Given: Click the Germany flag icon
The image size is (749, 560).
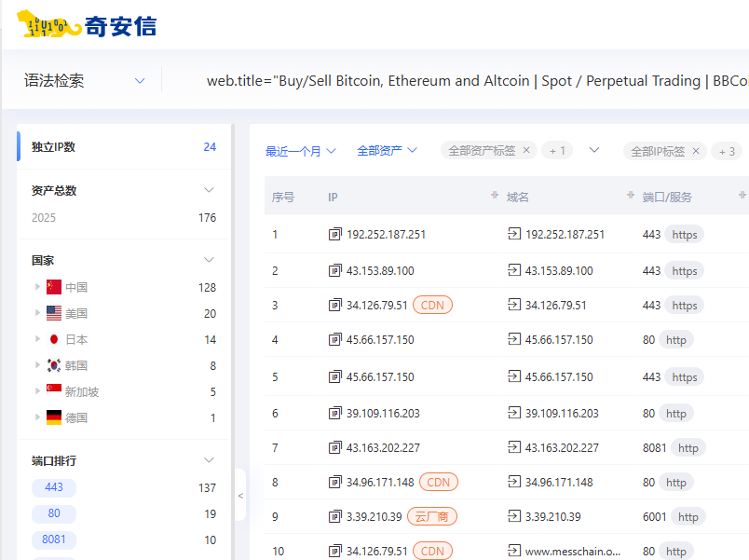Looking at the screenshot, I should 54,417.
